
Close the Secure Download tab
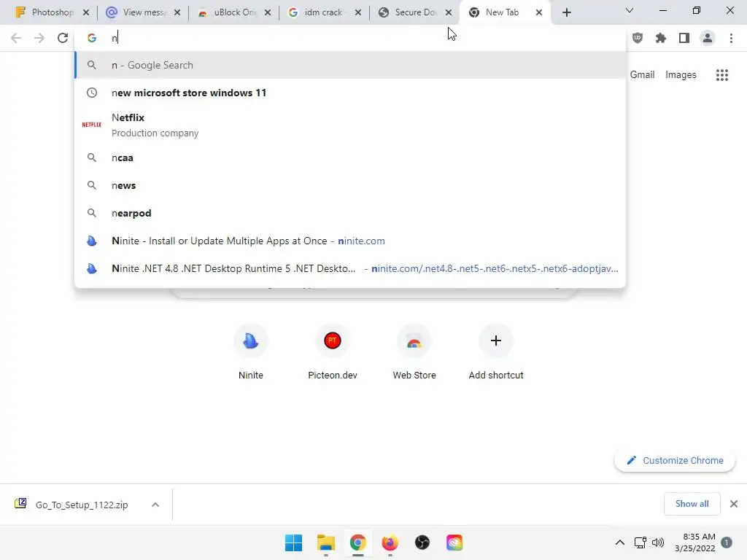coord(449,13)
